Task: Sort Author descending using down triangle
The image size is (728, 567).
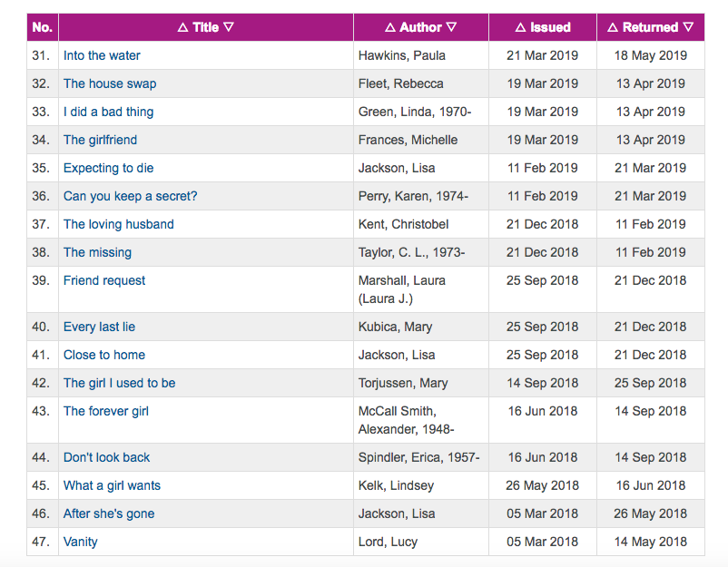Action: tap(451, 27)
